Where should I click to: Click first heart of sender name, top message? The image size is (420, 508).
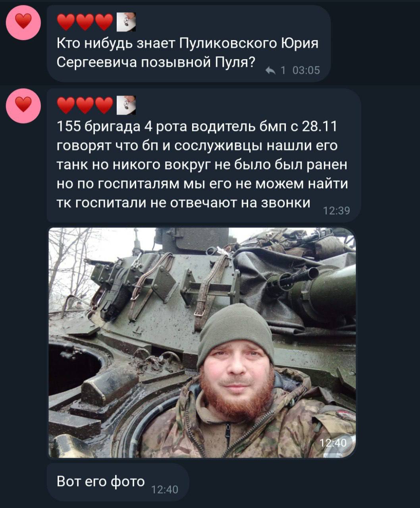tap(66, 22)
